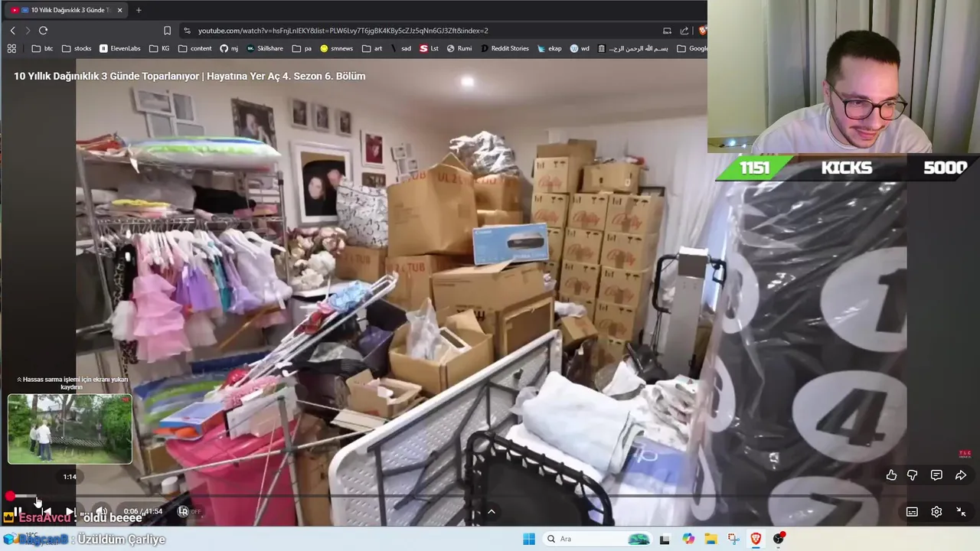Pause the YouTube video
The height and width of the screenshot is (551, 980).
18,511
